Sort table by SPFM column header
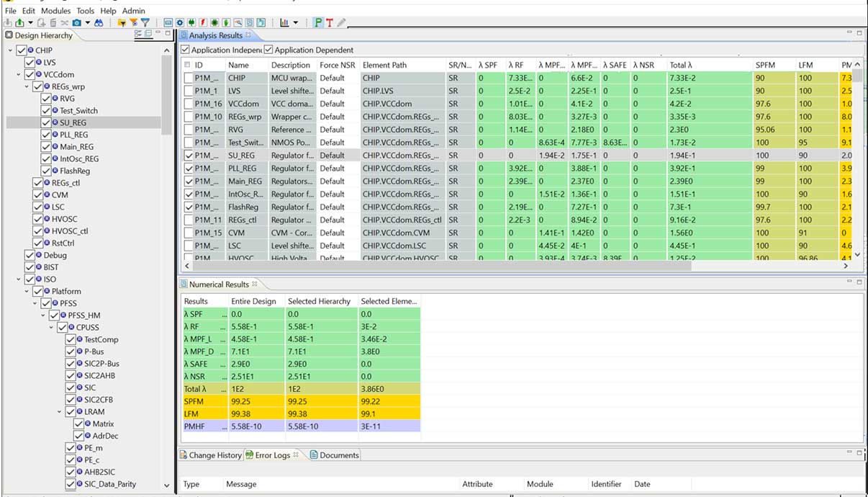 765,65
